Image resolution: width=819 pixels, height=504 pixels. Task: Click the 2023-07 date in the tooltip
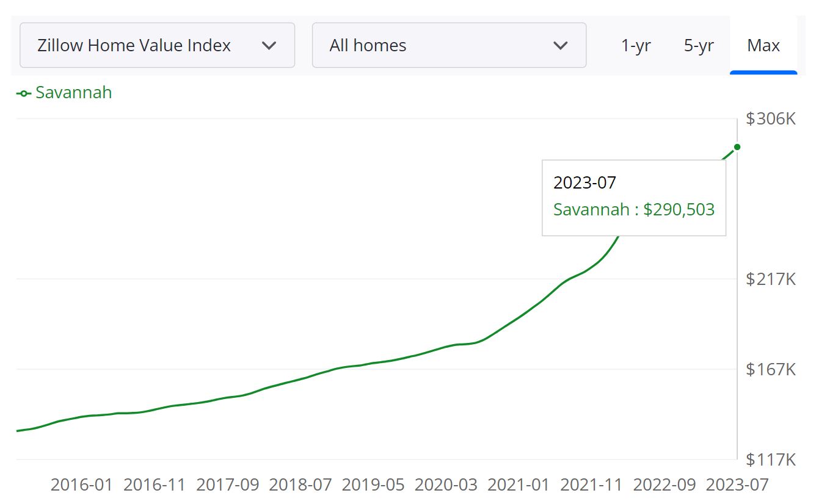coord(584,182)
